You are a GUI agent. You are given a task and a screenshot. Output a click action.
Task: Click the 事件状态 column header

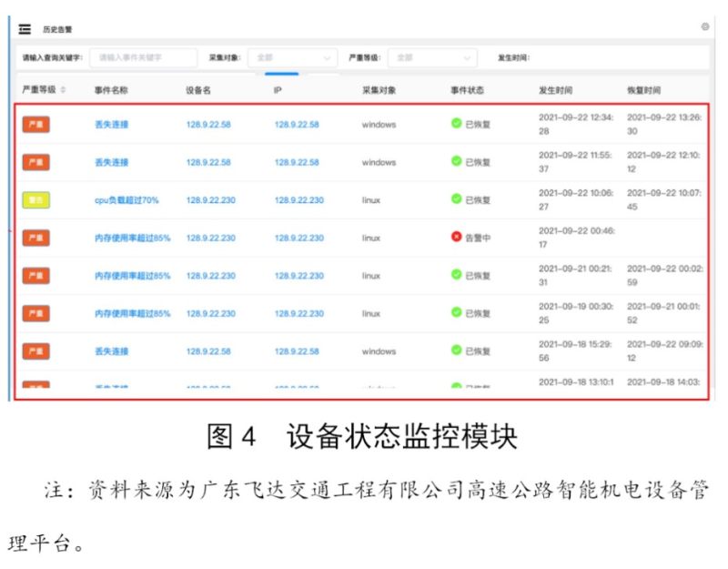[x=467, y=90]
